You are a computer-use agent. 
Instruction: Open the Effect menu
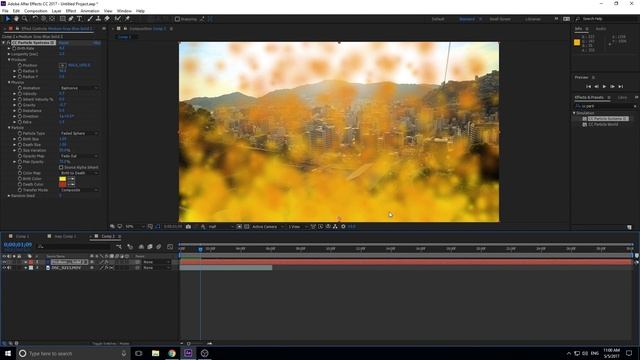click(x=71, y=11)
